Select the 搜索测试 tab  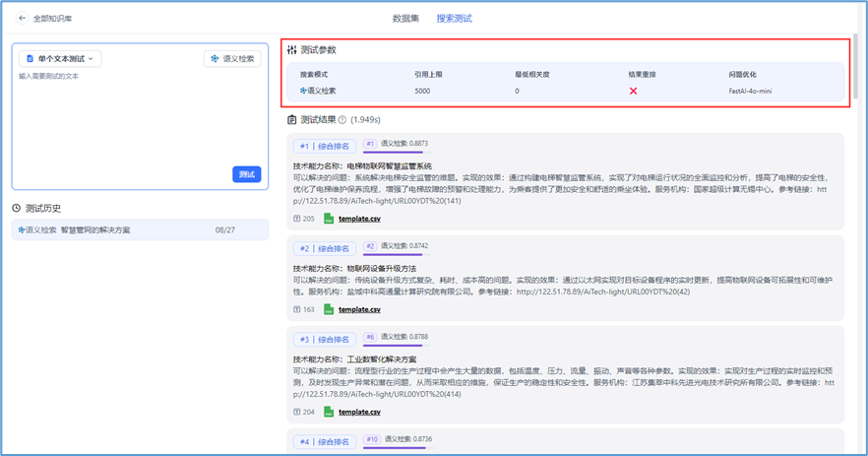(x=454, y=19)
